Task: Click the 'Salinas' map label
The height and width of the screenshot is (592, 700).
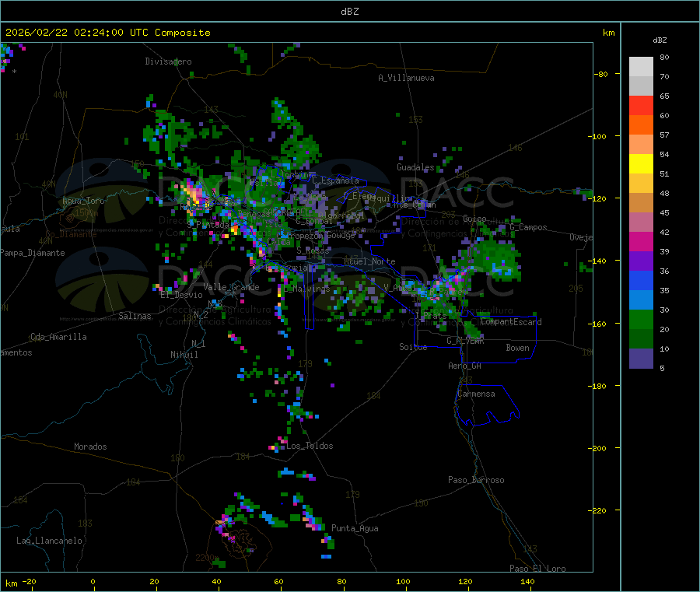Action: [135, 316]
